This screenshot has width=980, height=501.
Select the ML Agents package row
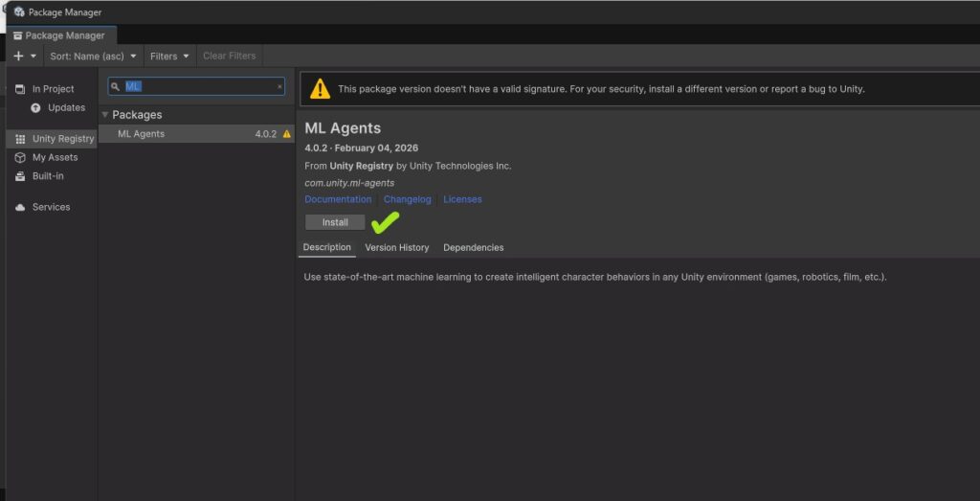[196, 134]
